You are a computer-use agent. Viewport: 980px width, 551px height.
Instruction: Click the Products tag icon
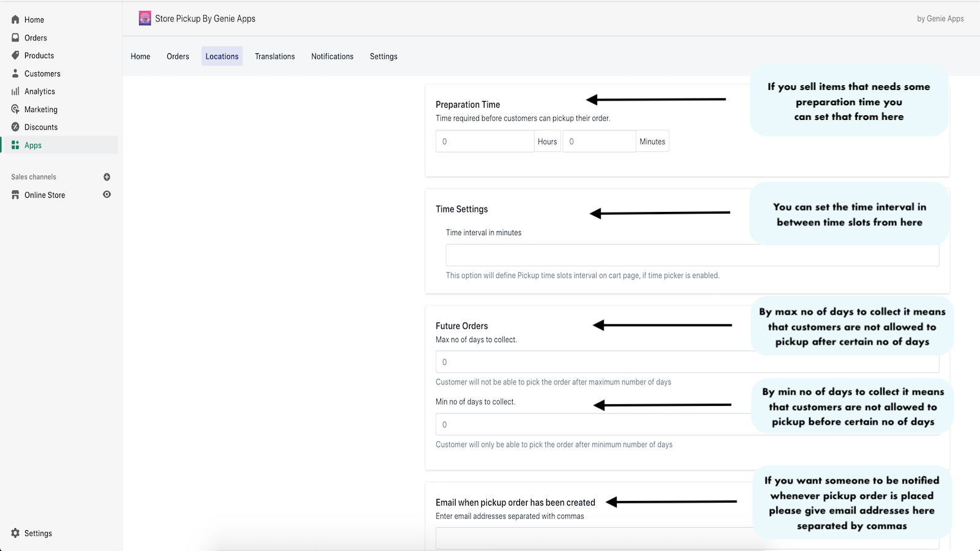coord(15,55)
